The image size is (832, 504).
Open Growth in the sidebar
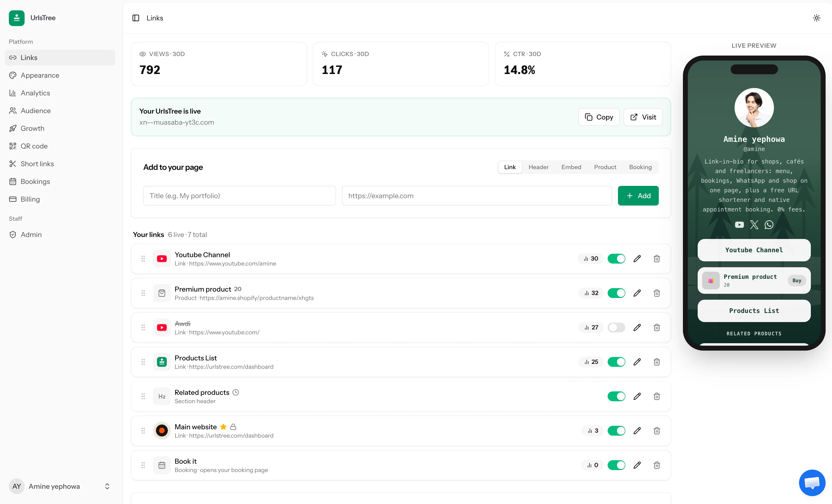pyautogui.click(x=60, y=129)
